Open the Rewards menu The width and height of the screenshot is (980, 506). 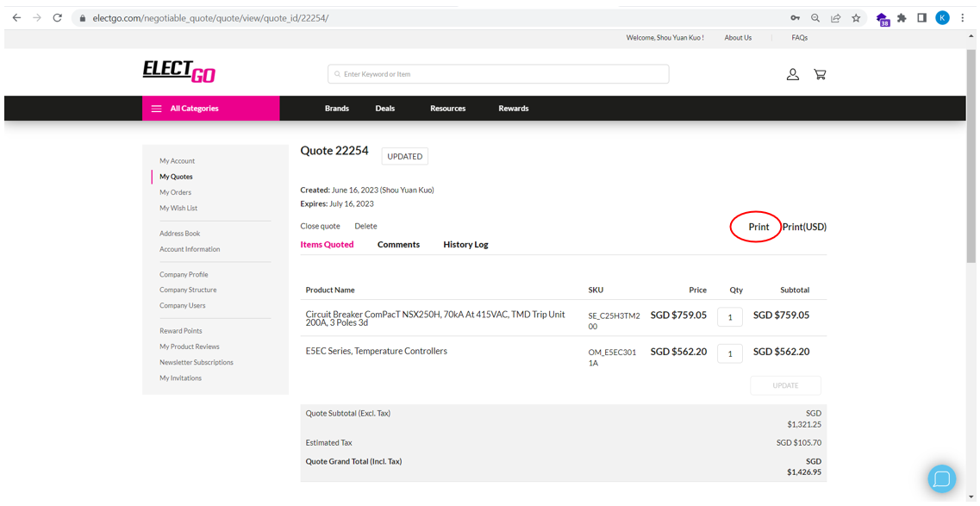[514, 108]
